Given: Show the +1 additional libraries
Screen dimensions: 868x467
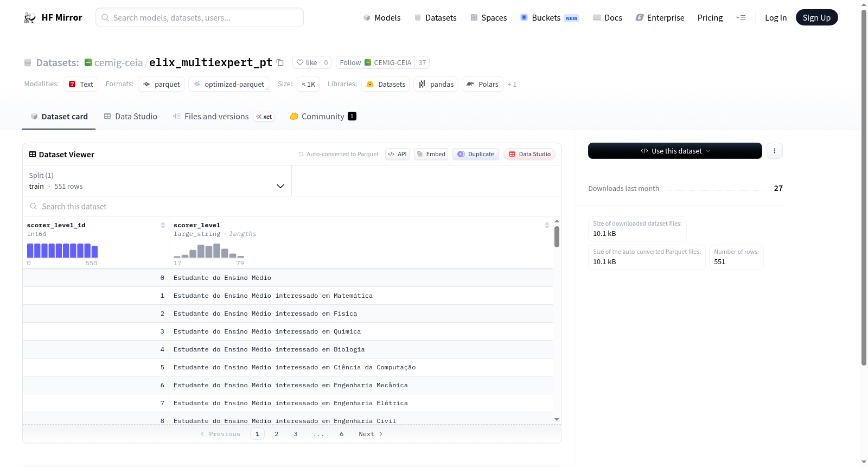Looking at the screenshot, I should [x=512, y=85].
